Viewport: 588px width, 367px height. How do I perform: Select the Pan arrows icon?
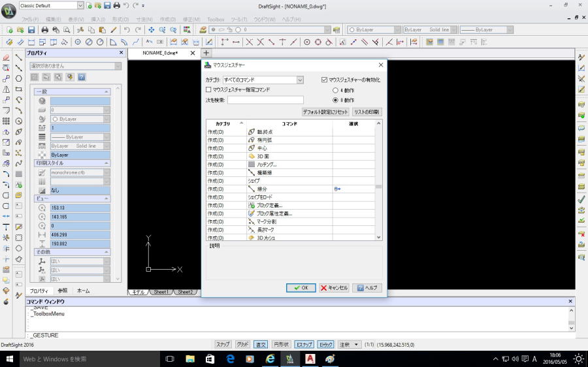(x=151, y=29)
